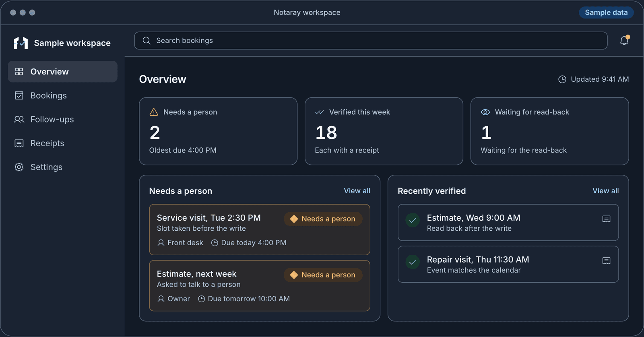Open the Service visit, Tue 2:30 PM title

[x=209, y=218]
